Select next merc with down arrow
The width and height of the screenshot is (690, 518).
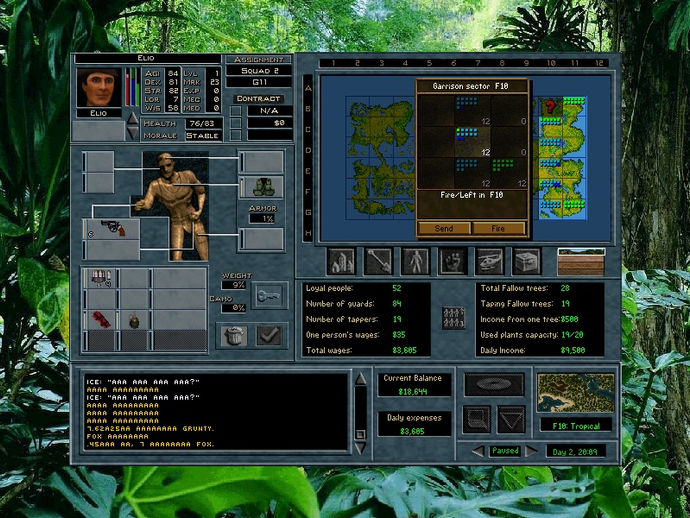(132, 133)
